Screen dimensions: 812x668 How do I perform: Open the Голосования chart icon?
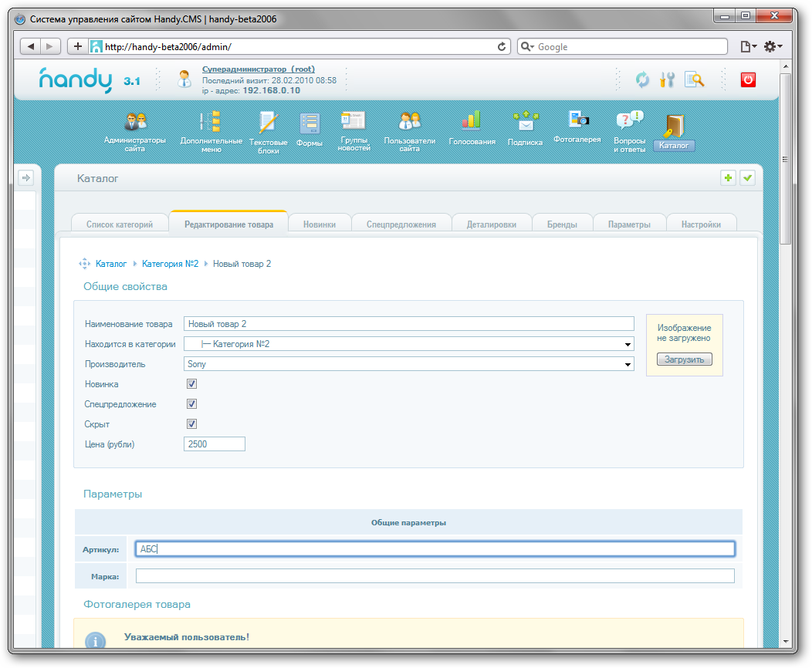[471, 121]
